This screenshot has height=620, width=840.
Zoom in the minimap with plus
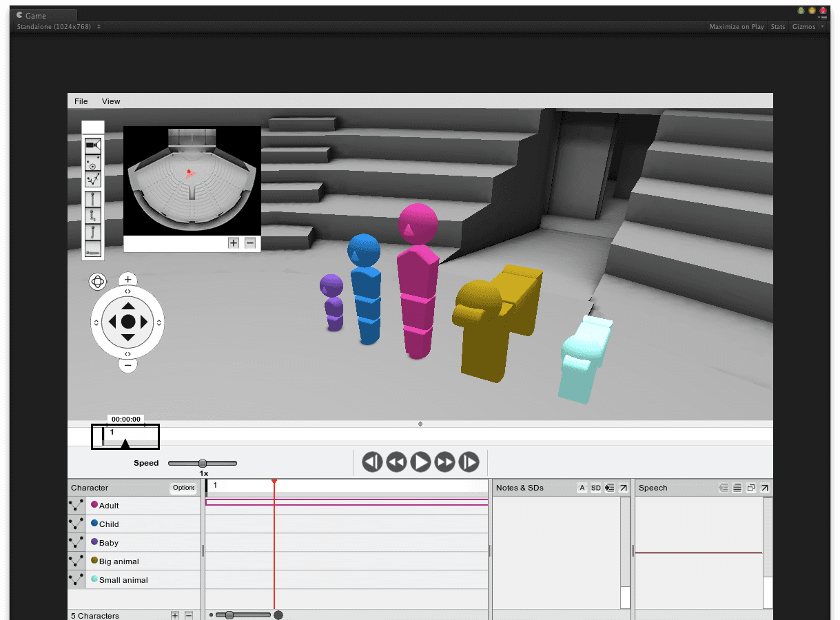pyautogui.click(x=234, y=242)
